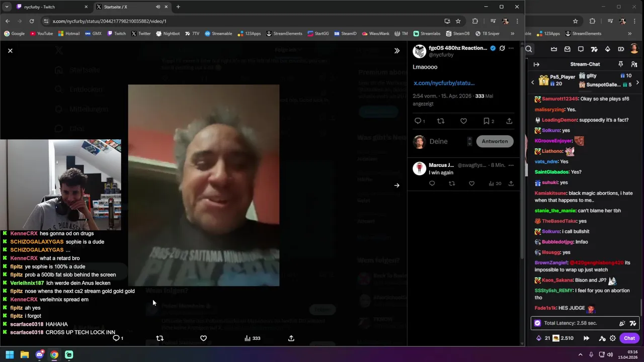Open the 7TV icon in Twitch top bar
Screen dimensions: 644x362
[594, 49]
